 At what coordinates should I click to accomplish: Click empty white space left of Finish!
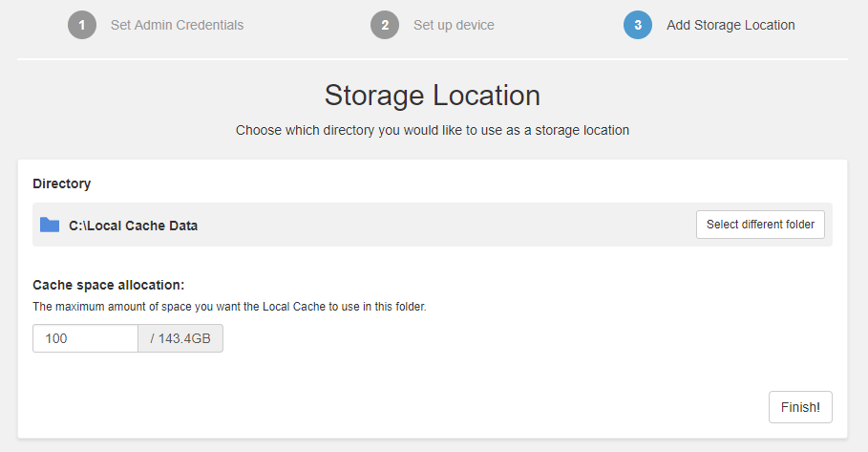click(x=498, y=407)
